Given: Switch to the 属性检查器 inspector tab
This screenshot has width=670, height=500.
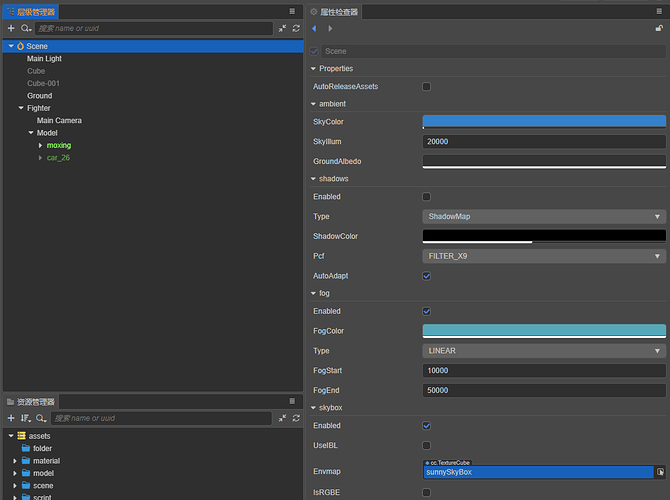Looking at the screenshot, I should pos(334,12).
